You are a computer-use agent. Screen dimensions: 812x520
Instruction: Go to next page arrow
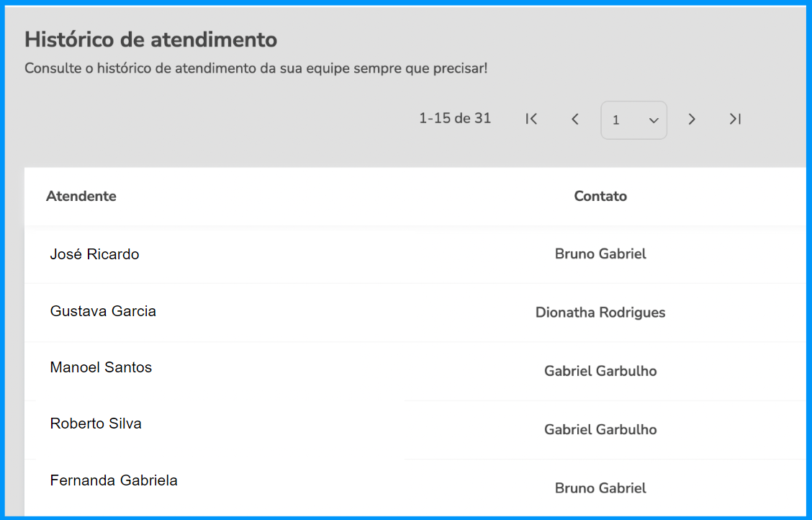click(691, 119)
